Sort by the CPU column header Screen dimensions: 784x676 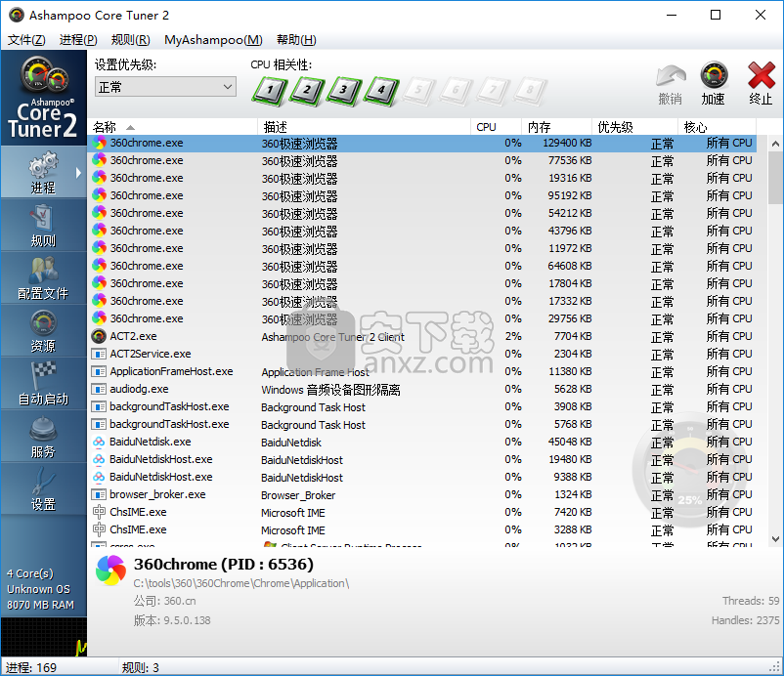tap(497, 127)
